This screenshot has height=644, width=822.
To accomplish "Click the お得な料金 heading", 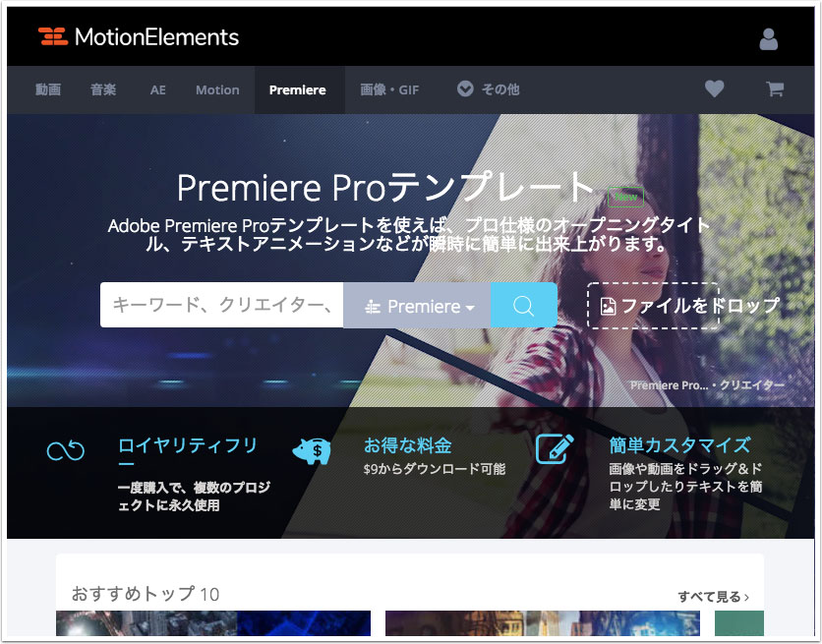I will click(408, 445).
